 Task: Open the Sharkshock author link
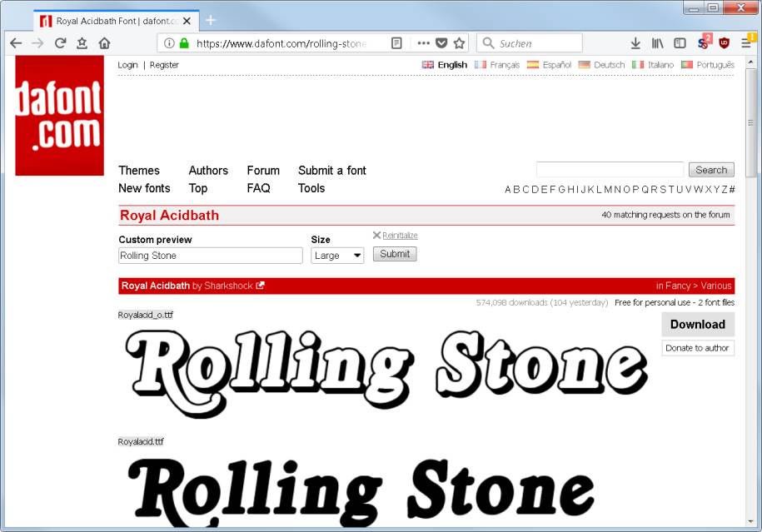[228, 286]
